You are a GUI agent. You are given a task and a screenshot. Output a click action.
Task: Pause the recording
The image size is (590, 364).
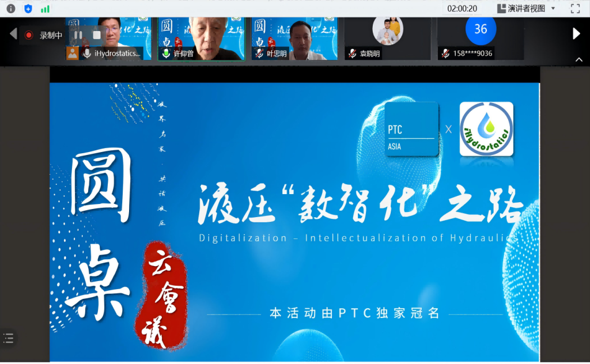(x=78, y=35)
